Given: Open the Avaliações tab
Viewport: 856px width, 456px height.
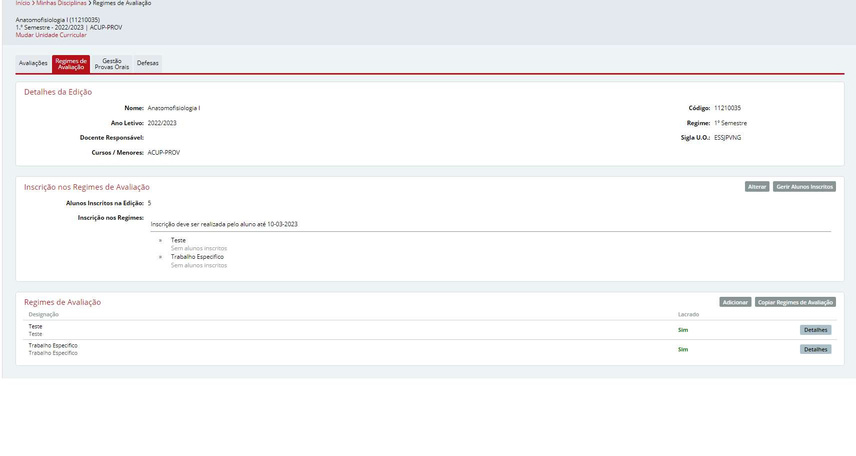Looking at the screenshot, I should pos(33,63).
